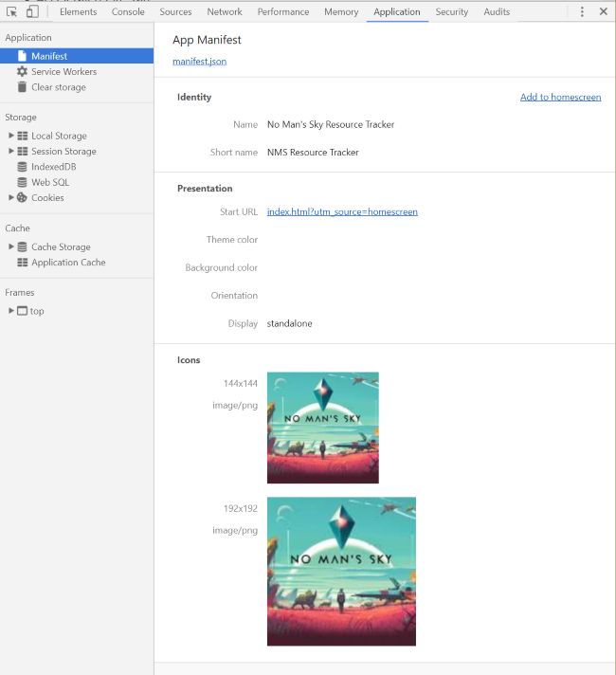Click the Web SQL database icon

coord(22,183)
